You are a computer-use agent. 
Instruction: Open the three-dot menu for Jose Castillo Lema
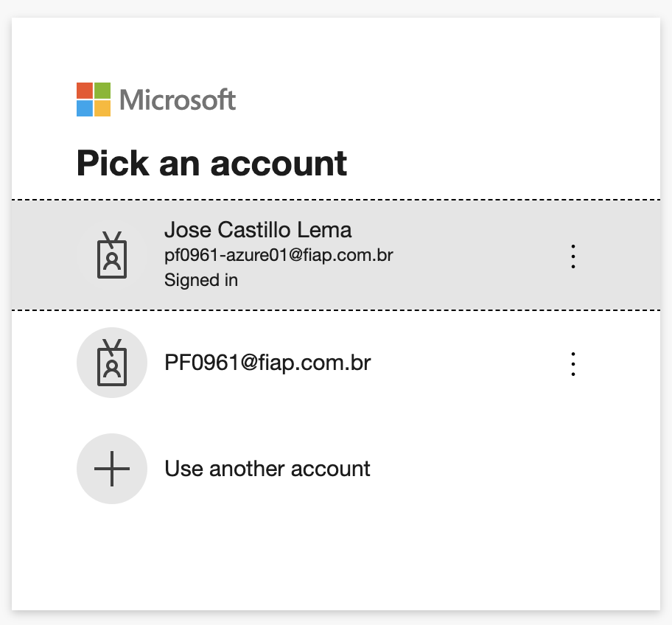(573, 256)
